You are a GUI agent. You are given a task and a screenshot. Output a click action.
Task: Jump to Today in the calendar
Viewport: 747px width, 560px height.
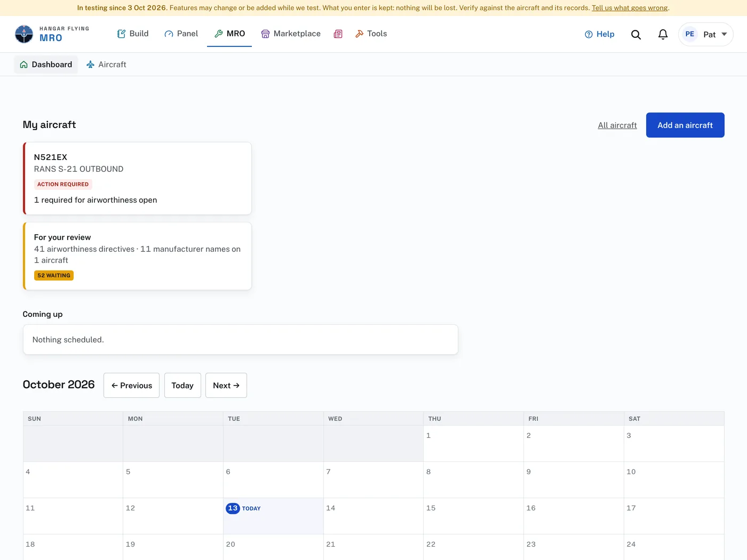pos(182,385)
